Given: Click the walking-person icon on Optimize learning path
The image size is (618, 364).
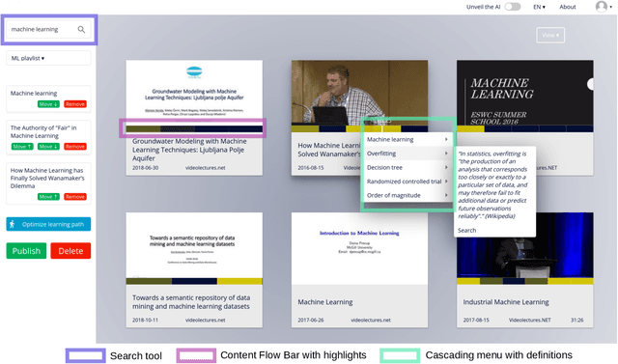Looking at the screenshot, I should coord(13,224).
